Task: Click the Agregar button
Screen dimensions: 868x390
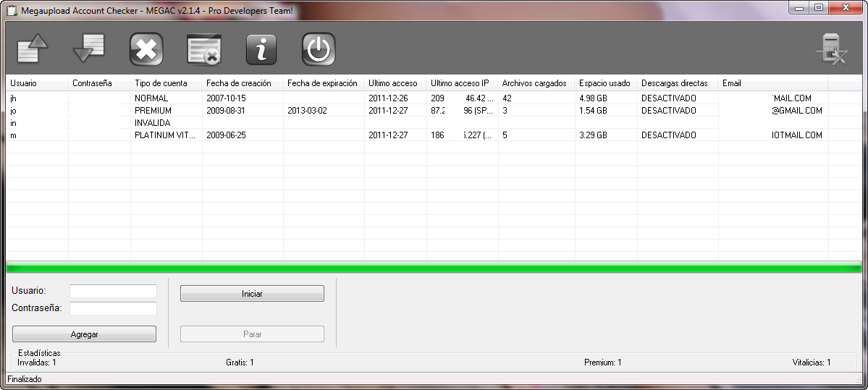Action: pyautogui.click(x=84, y=334)
